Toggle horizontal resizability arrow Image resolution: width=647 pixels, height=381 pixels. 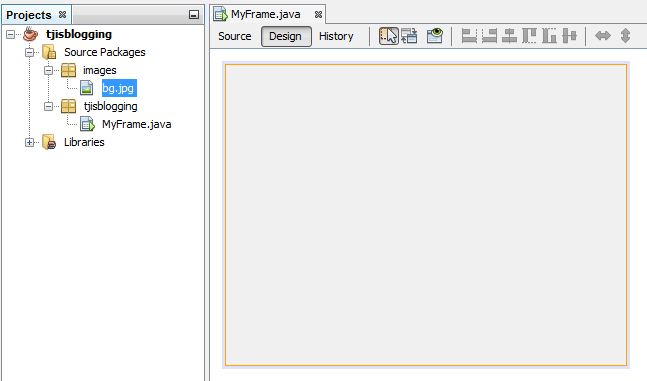pyautogui.click(x=603, y=36)
